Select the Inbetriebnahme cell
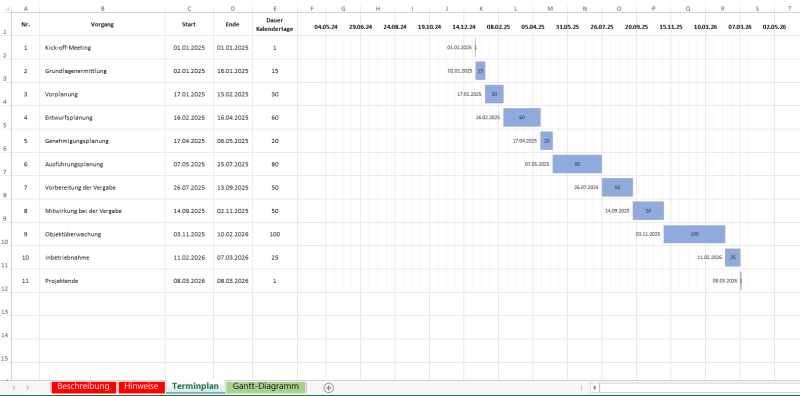This screenshot has height=396, width=800. click(x=103, y=258)
